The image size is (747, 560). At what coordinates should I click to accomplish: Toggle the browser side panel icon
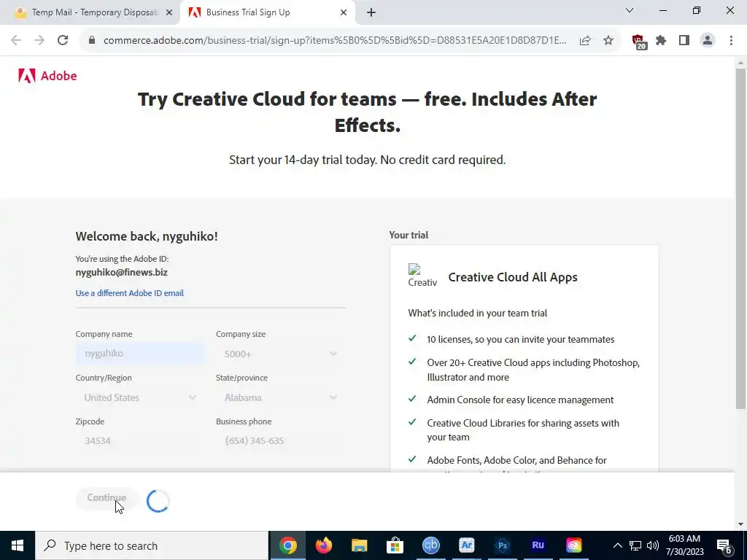(x=684, y=41)
